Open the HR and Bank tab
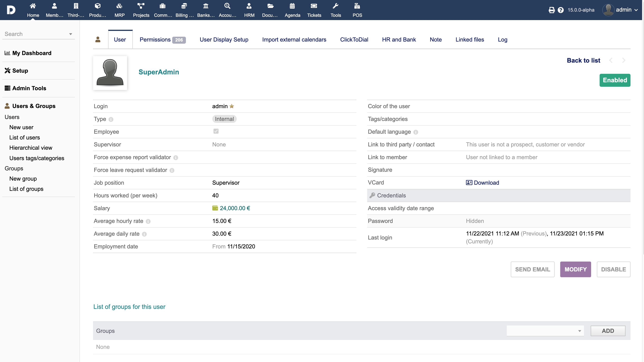Screen dimensions: 644x362 (x=399, y=40)
